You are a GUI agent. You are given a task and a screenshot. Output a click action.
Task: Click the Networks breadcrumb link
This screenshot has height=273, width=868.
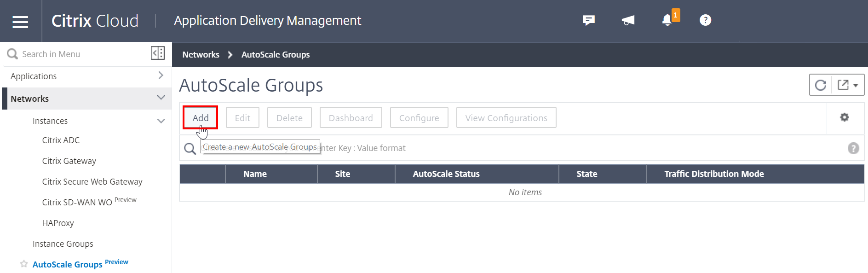pyautogui.click(x=201, y=55)
